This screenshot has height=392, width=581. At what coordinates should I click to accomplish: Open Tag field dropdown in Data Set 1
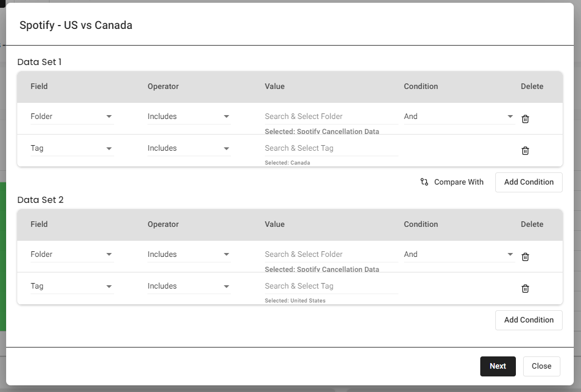coord(72,148)
